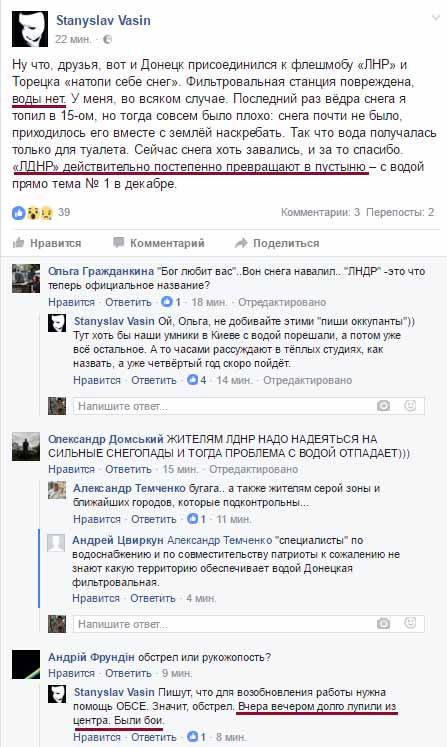The height and width of the screenshot is (747, 447).
Task: Click the globe privacy icon by the post time
Action: tap(108, 40)
